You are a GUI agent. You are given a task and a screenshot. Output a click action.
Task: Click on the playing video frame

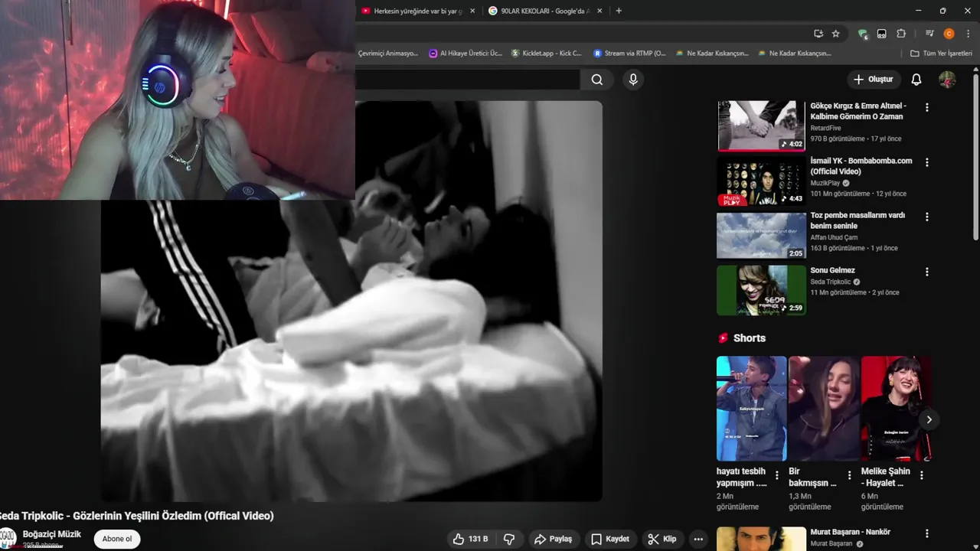(x=351, y=301)
